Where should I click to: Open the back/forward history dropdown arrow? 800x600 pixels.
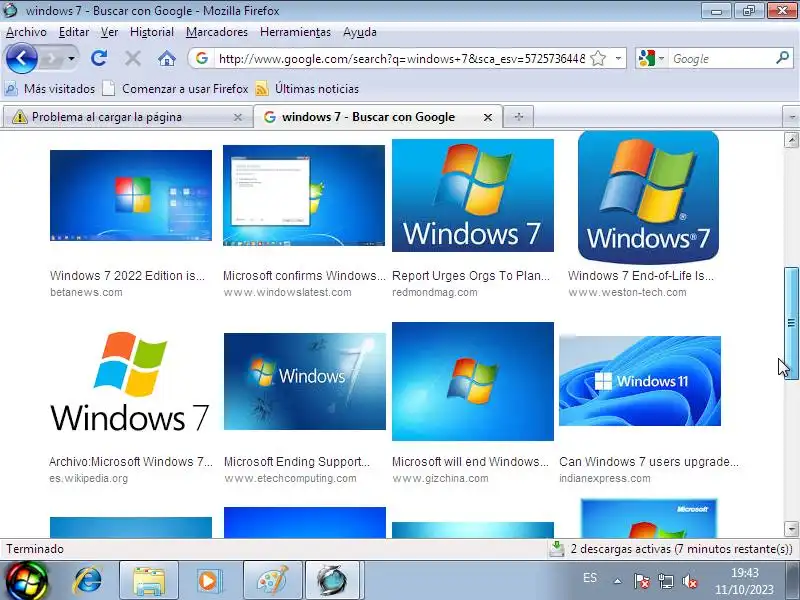coord(71,59)
